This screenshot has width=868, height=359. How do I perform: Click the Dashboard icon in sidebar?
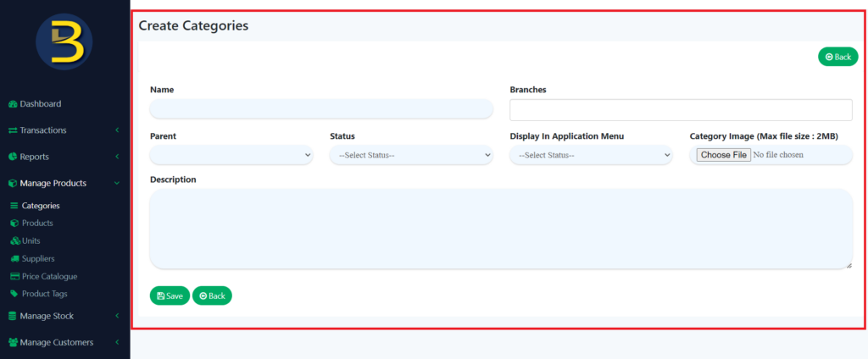tap(13, 104)
